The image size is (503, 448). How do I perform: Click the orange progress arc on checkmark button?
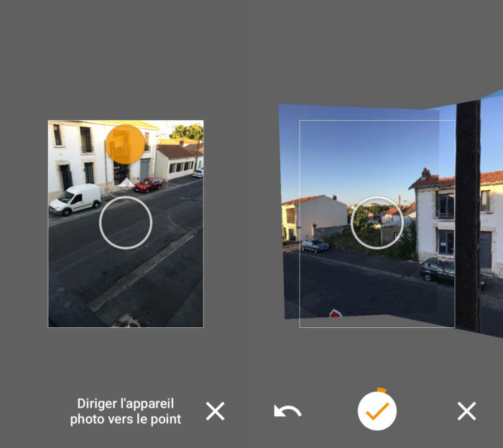[x=382, y=391]
